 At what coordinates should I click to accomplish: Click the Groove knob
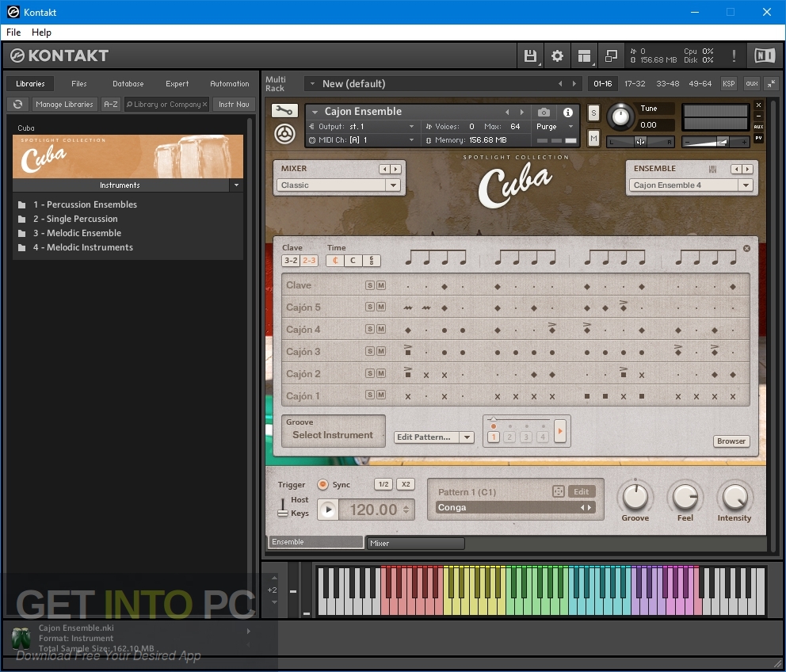click(x=635, y=497)
